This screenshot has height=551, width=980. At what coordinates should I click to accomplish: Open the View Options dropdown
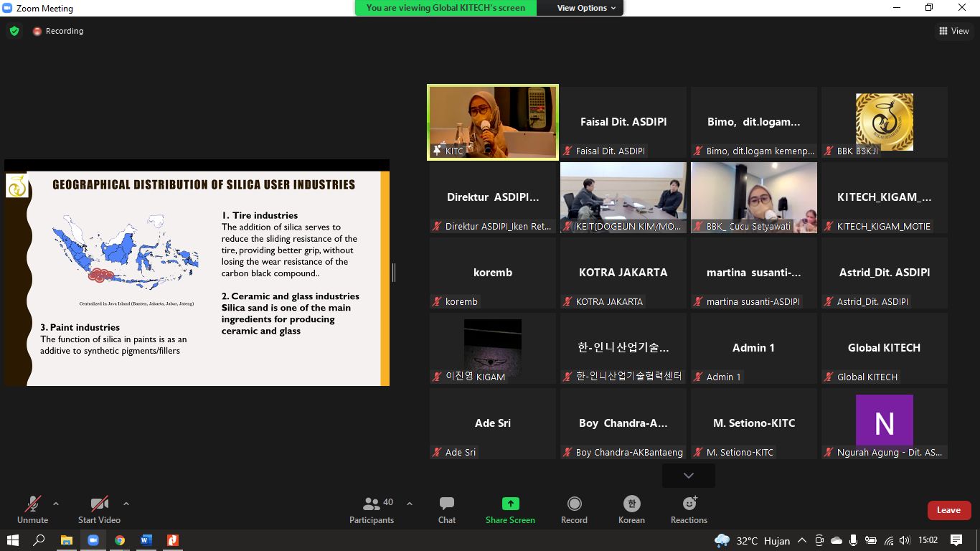tap(587, 8)
